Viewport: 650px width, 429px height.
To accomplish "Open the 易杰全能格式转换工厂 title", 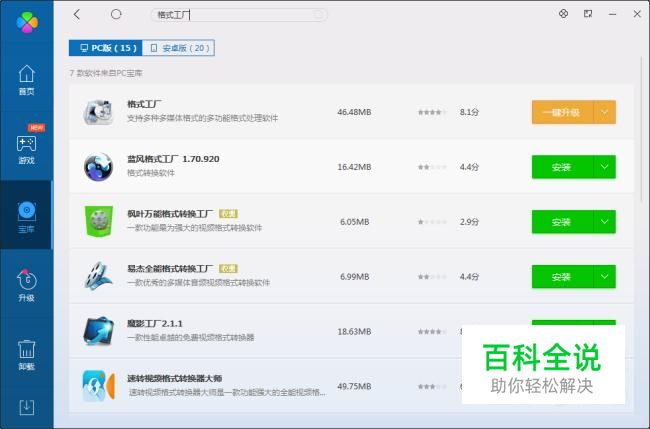I will 170,269.
